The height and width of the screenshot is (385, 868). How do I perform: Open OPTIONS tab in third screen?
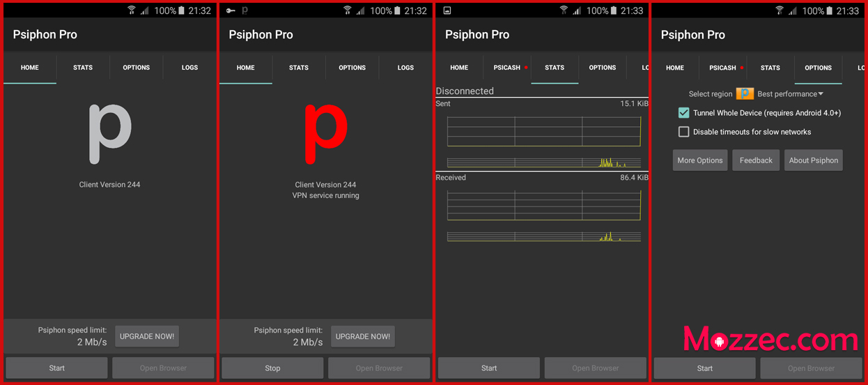[603, 68]
